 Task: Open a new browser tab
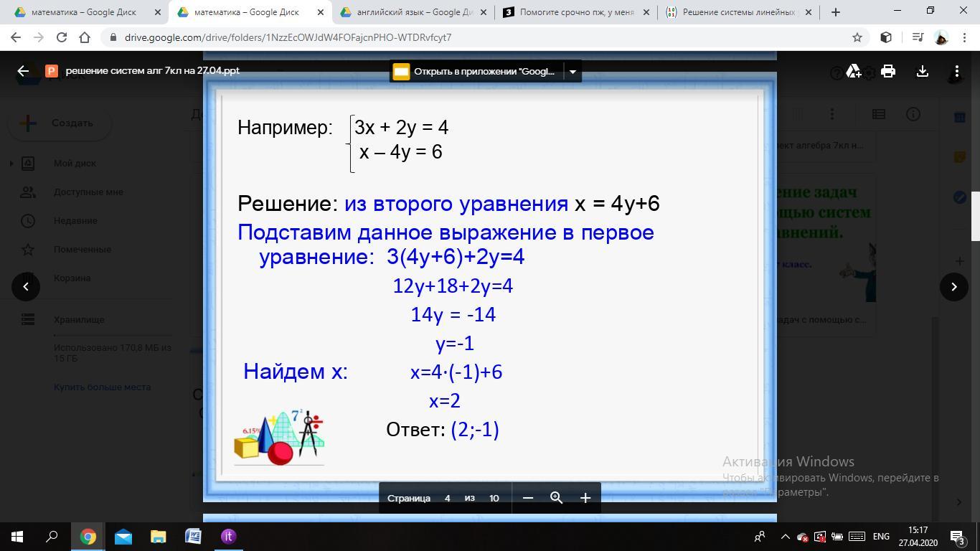tap(835, 12)
